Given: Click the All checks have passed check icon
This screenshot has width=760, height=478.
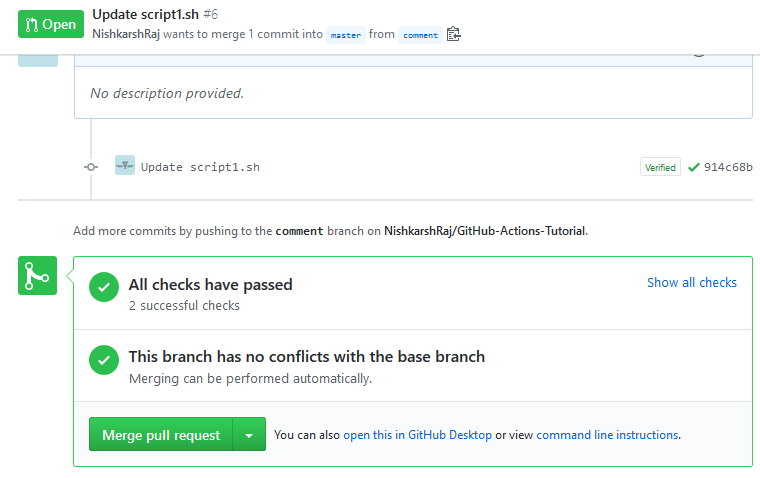Looking at the screenshot, I should (104, 287).
